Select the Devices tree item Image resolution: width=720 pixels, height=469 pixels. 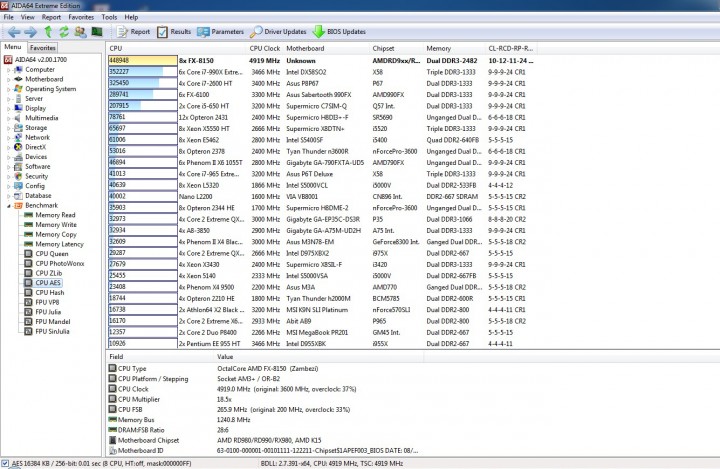36,157
